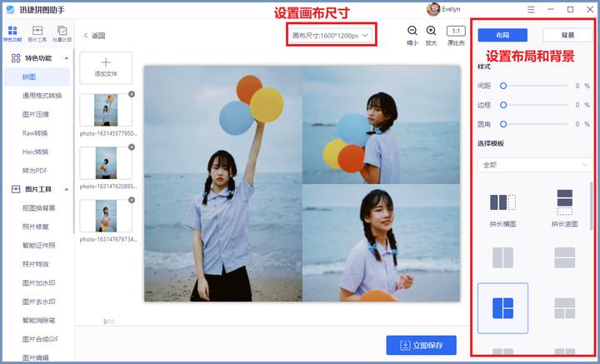
Task: Open the 特色功能 icon in top toolbar
Action: [x=12, y=32]
